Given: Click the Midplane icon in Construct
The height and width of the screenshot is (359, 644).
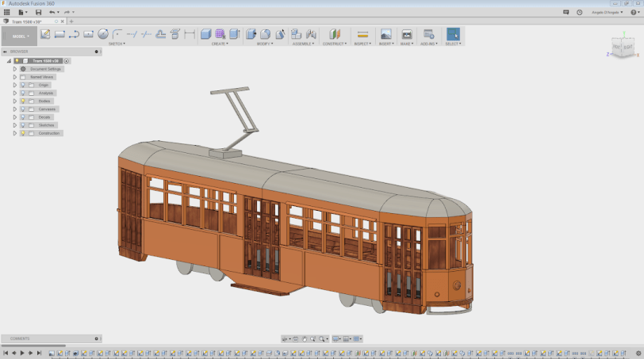Looking at the screenshot, I should click(x=335, y=34).
